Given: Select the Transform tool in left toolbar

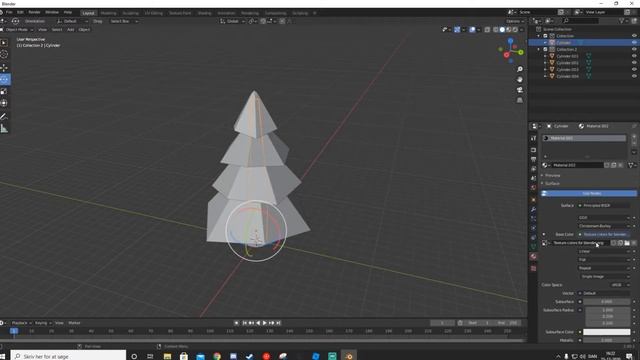Looking at the screenshot, I should click(4, 103).
